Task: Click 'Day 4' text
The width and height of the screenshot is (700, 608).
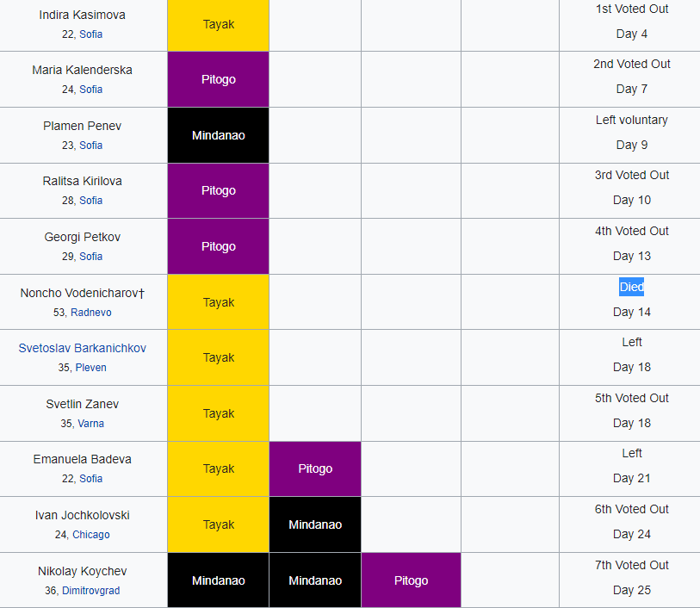Action: tap(632, 34)
